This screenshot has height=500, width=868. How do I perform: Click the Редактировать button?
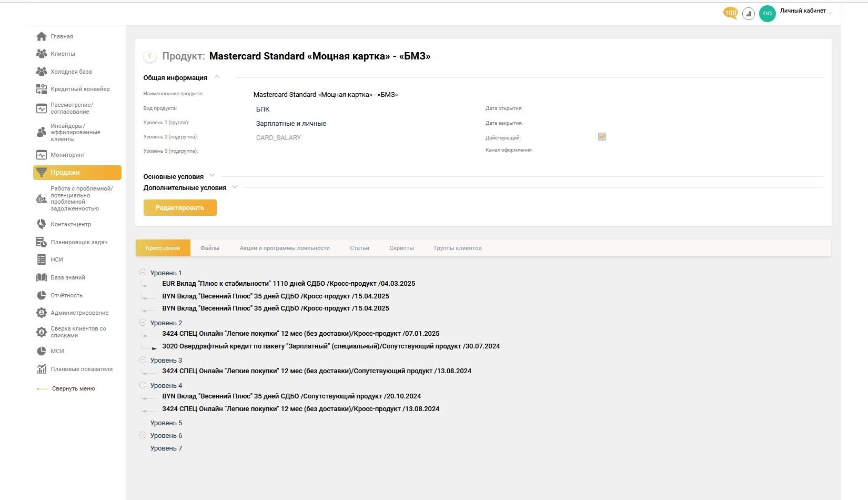pos(180,207)
